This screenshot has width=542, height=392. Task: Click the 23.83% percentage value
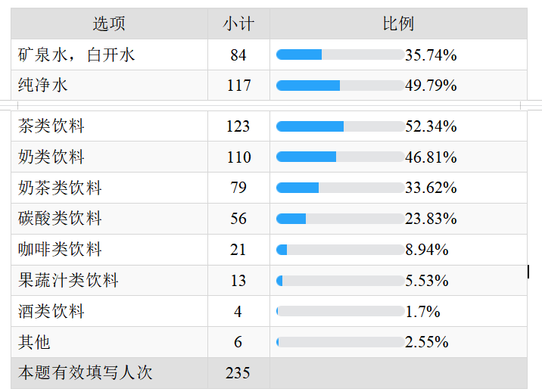(431, 219)
